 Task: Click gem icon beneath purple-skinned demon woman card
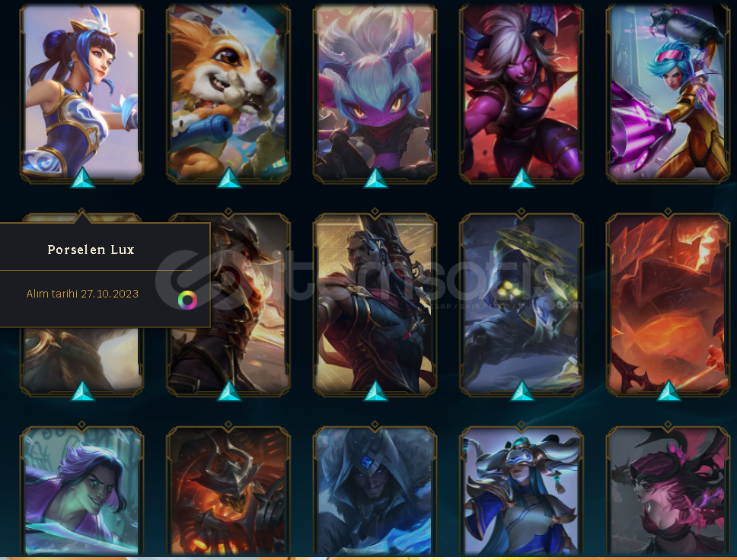coord(522,177)
